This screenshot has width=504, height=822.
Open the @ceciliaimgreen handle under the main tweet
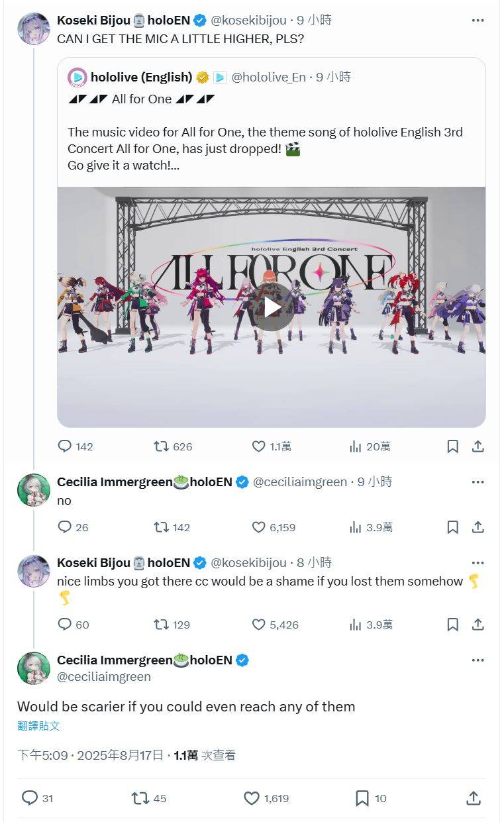104,676
